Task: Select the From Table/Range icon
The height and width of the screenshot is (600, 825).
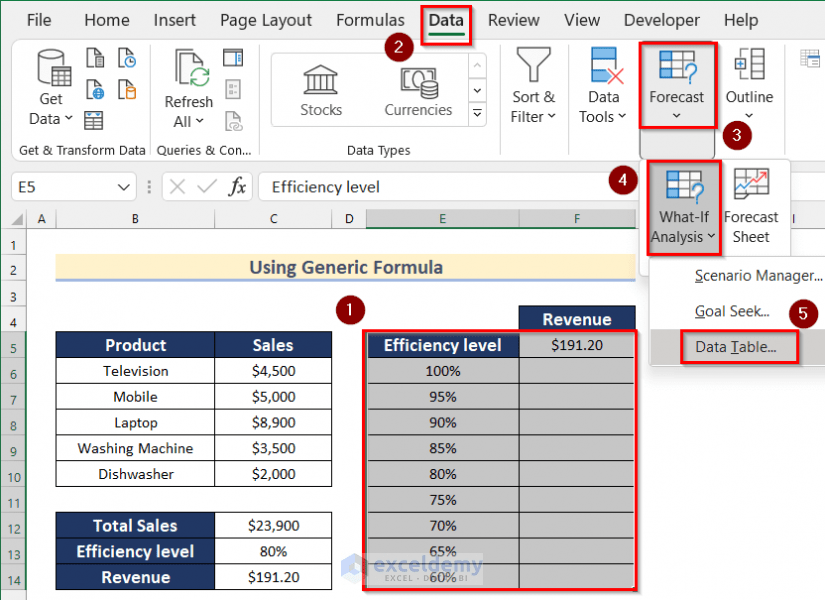Action: point(92,120)
